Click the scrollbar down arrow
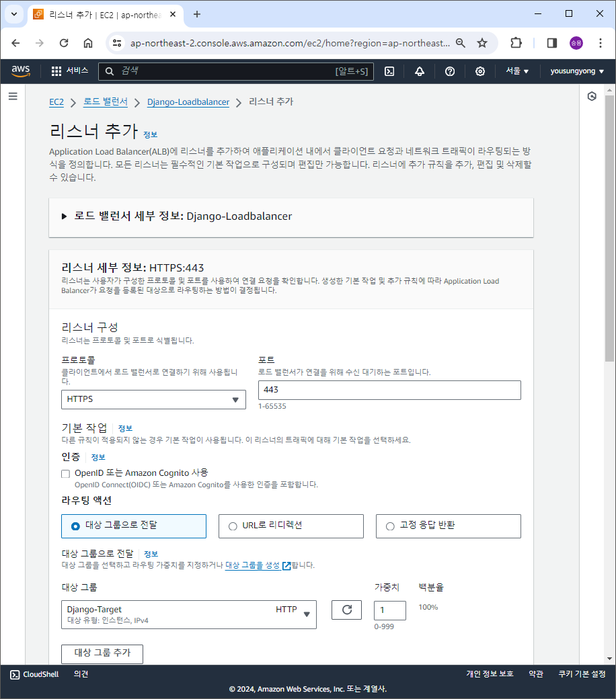The image size is (616, 699). point(610,659)
